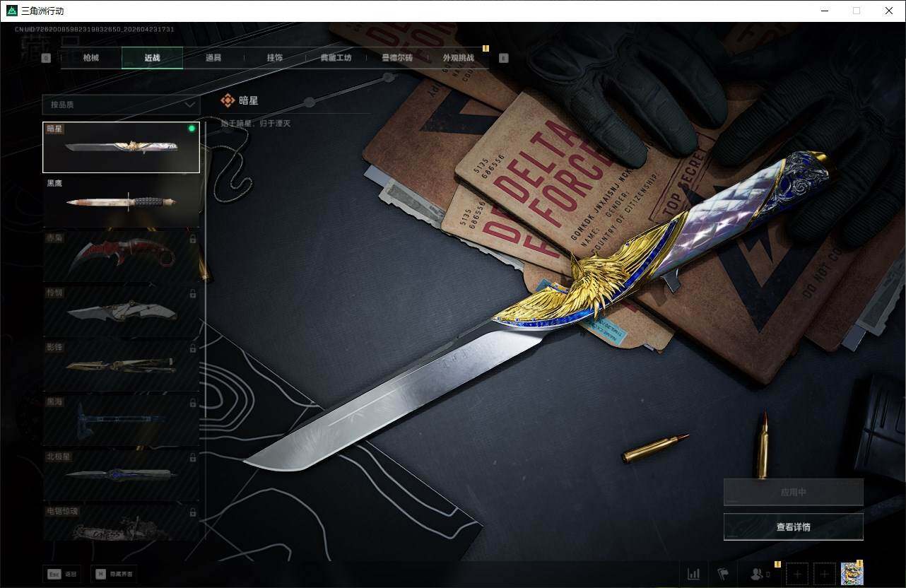Click the green equipped dot on 暗星

(x=192, y=129)
